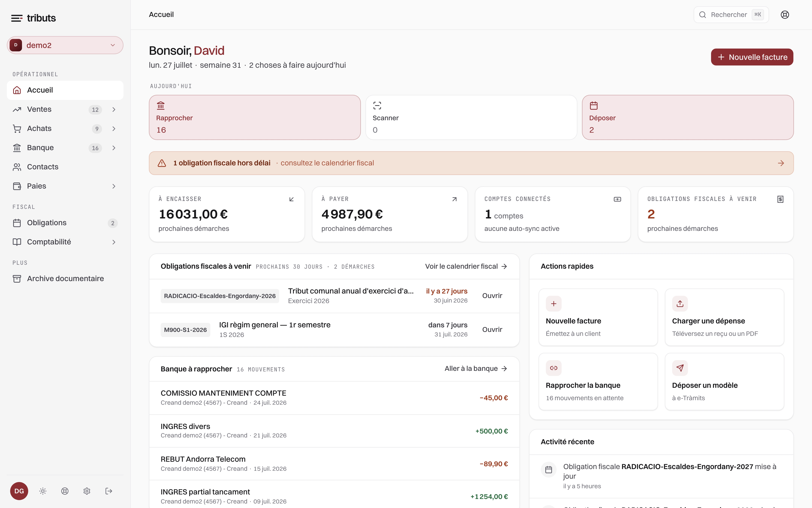Click Rapprocher la banque link icon
The width and height of the screenshot is (812, 508).
[554, 368]
